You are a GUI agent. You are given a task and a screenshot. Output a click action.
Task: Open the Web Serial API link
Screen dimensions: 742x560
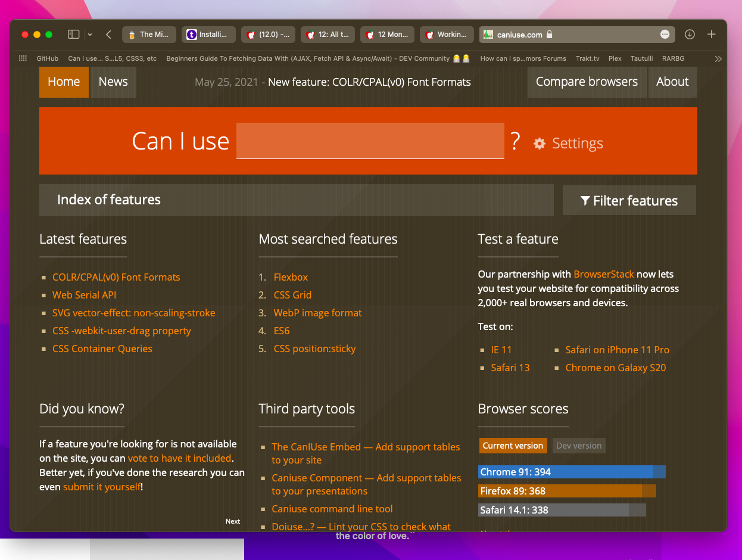click(85, 295)
